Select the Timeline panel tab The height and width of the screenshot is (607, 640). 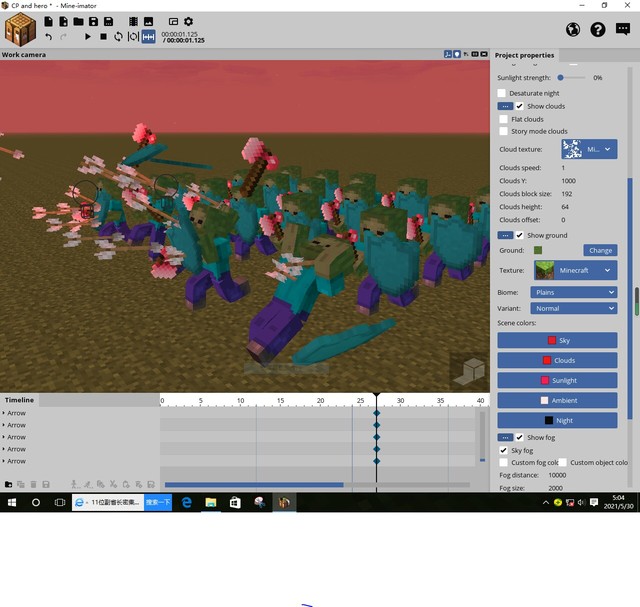(x=19, y=400)
